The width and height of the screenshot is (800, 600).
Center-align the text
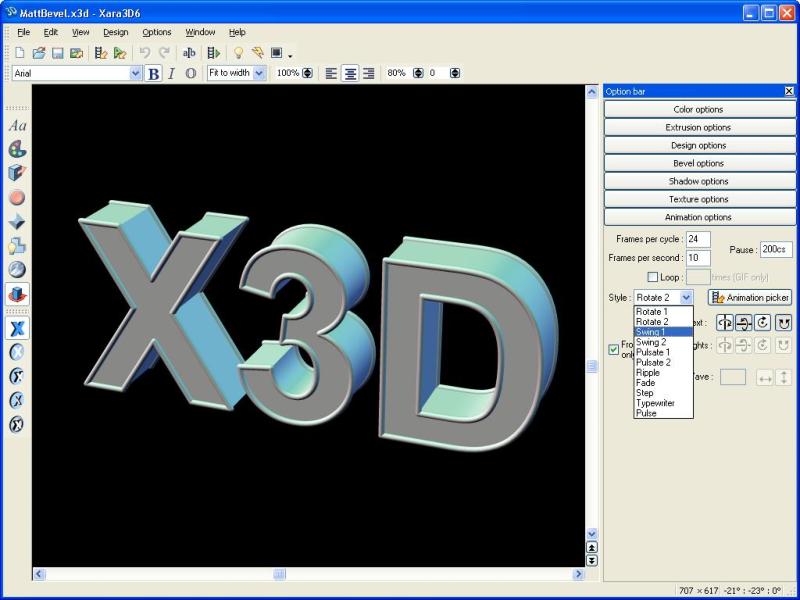tap(350, 73)
